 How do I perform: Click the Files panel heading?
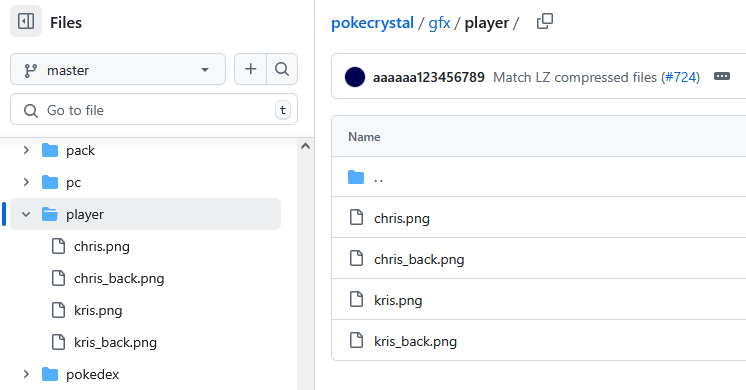click(66, 22)
